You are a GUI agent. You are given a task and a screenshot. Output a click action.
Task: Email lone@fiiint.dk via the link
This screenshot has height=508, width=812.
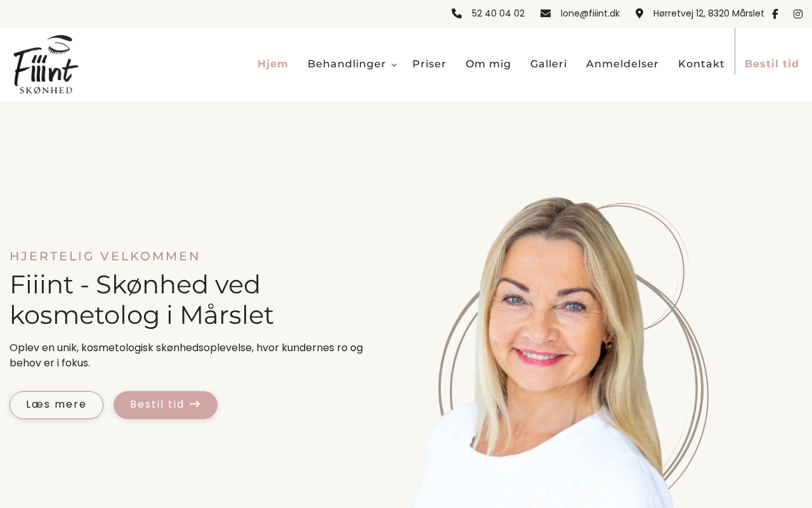pyautogui.click(x=590, y=13)
